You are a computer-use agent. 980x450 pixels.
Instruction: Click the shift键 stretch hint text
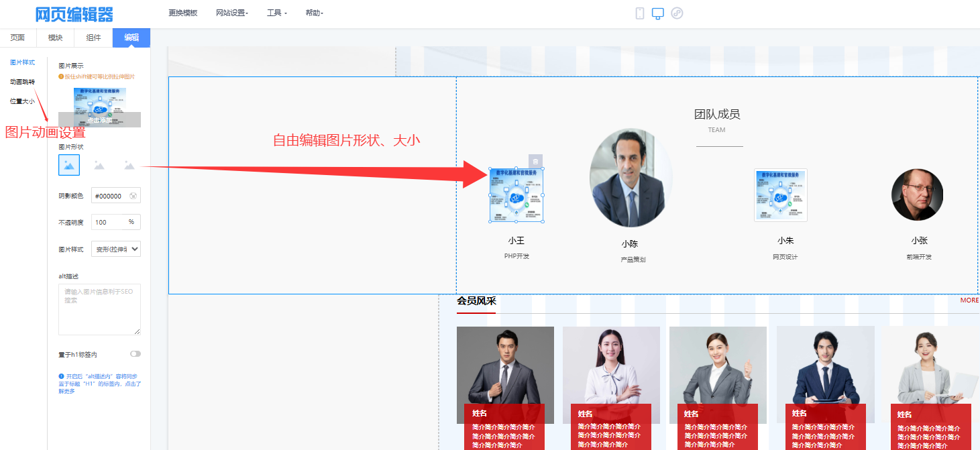point(97,76)
